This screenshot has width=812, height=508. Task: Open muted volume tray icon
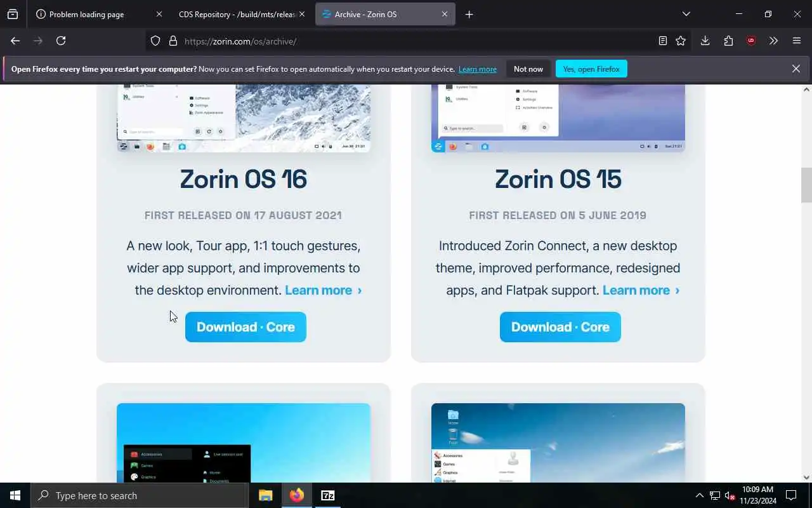point(730,495)
